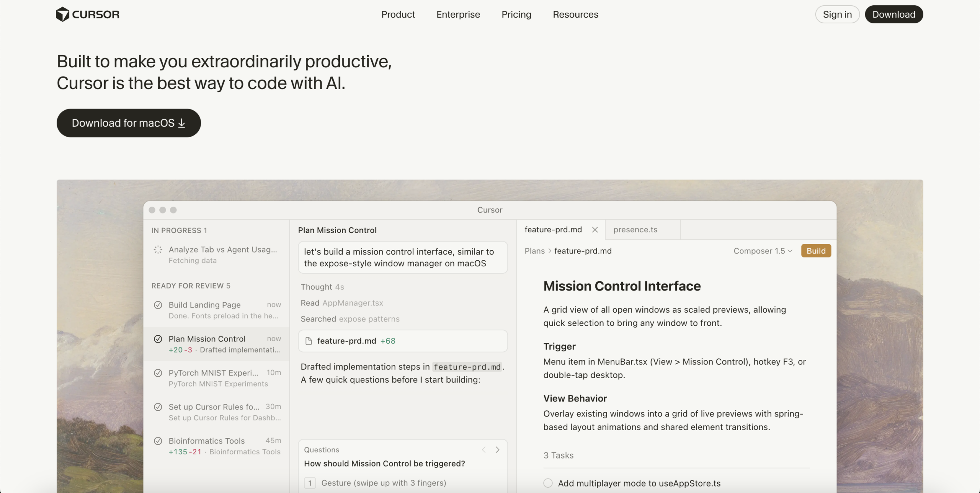Go to the next question arrow

pos(497,450)
